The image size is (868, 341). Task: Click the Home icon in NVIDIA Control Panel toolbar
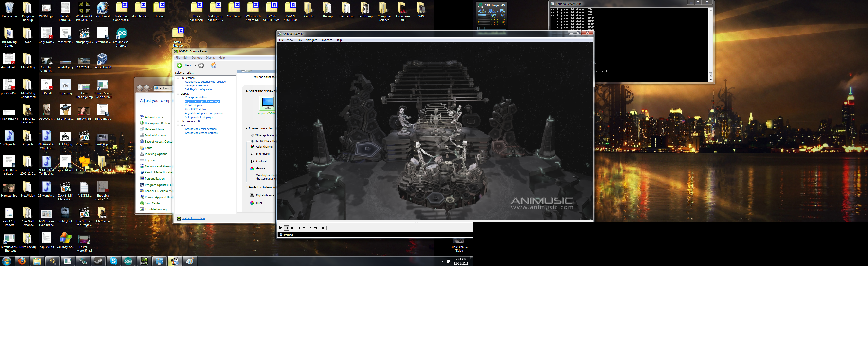214,65
